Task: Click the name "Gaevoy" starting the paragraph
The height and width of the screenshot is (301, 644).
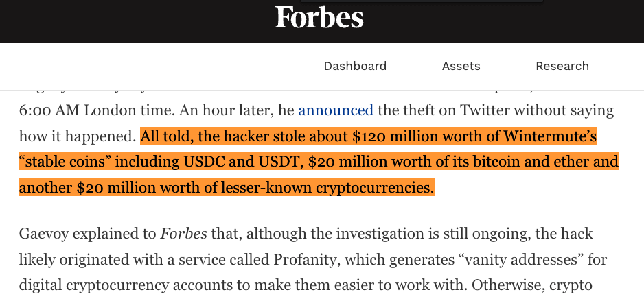Action: pos(44,234)
